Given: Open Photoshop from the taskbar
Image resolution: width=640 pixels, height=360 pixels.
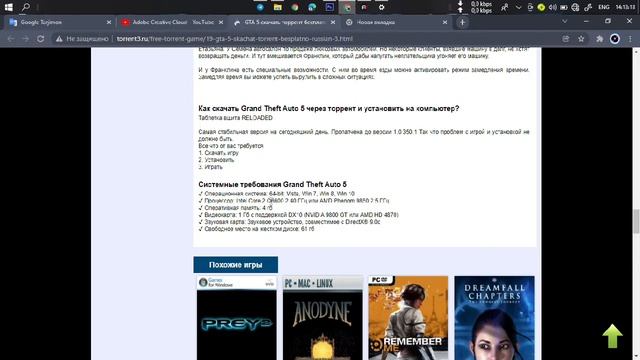Looking at the screenshot, I should point(329,7).
